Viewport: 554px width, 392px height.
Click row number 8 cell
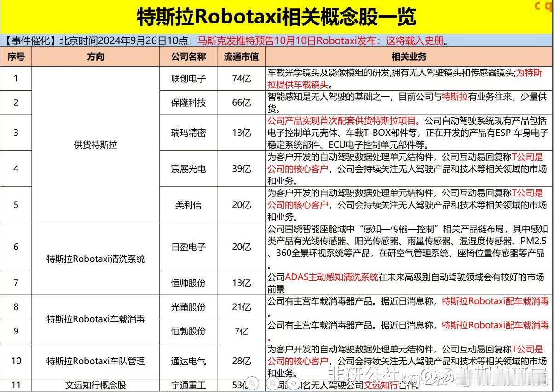click(x=16, y=307)
